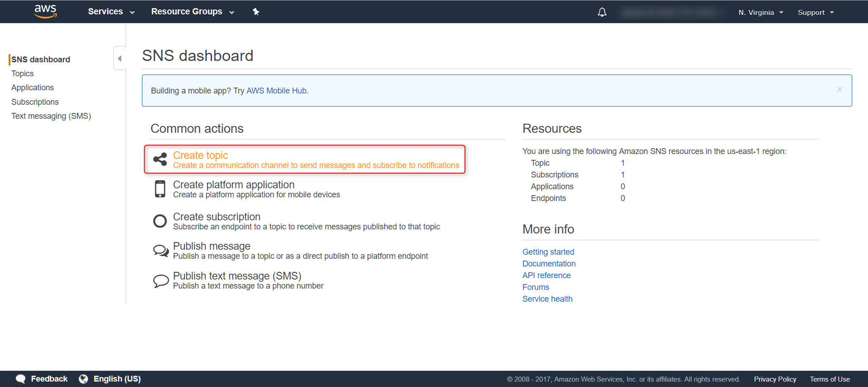
Task: Open Text messaging (SMS) in the sidebar
Action: tap(51, 116)
